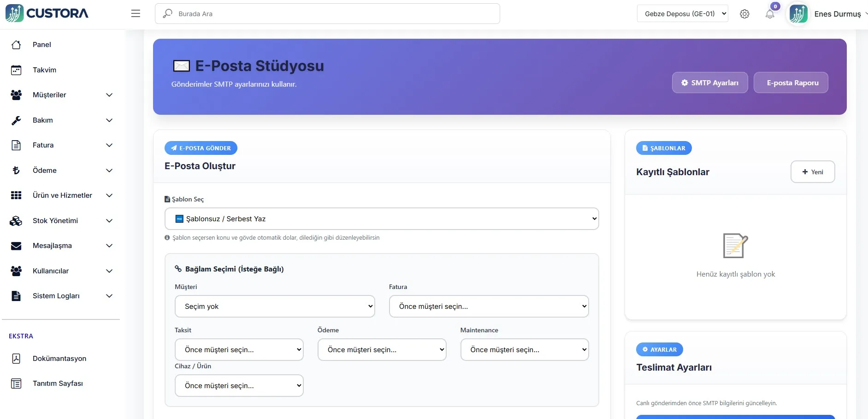Create a new template with Yeni
Viewport: 868px width, 419px height.
pos(812,172)
